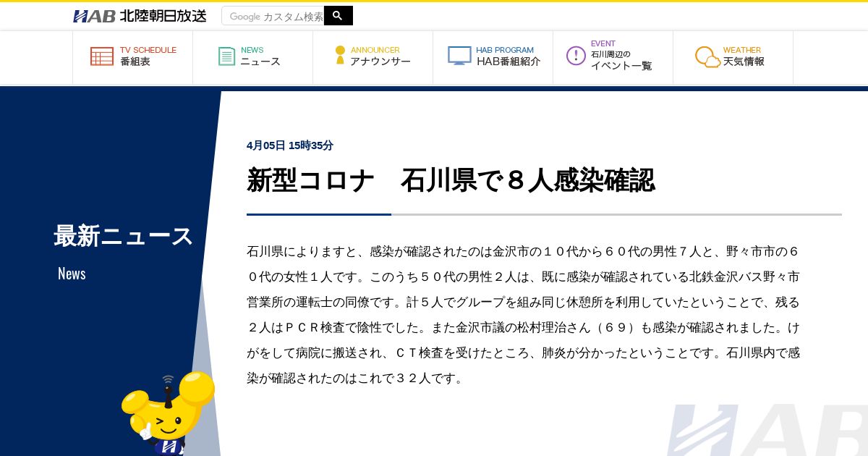The width and height of the screenshot is (868, 456).
Task: Click the announcer person icon
Action: (340, 55)
